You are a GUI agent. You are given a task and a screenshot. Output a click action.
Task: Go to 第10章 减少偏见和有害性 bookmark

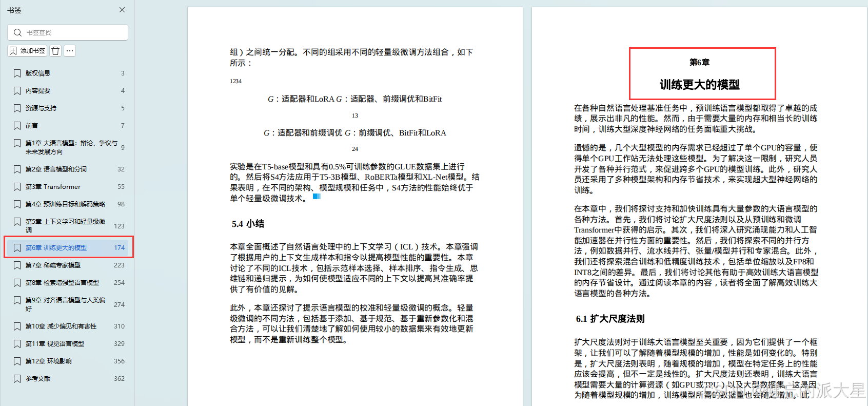point(61,326)
